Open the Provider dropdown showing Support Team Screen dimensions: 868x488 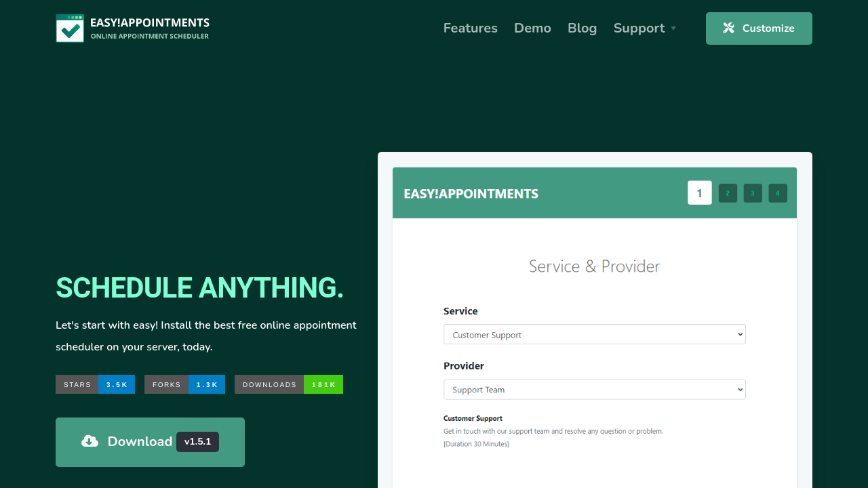594,390
